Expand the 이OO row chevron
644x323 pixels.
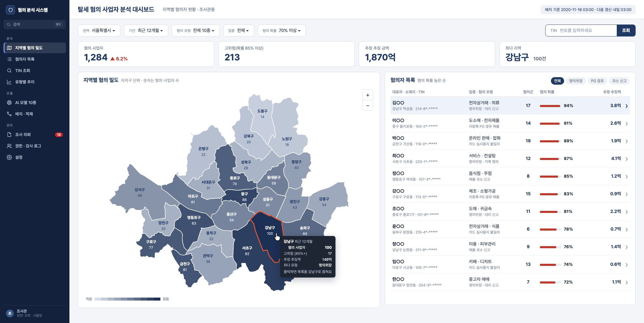(626, 124)
